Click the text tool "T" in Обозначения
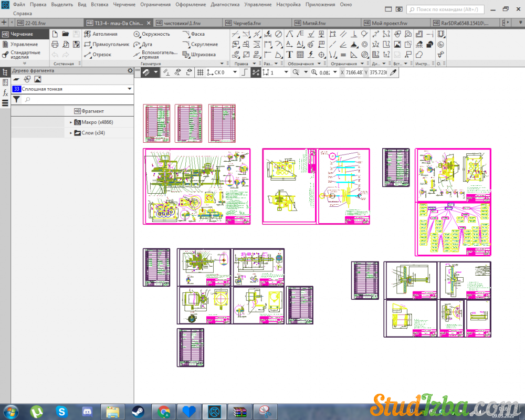This screenshot has width=525, height=420. [x=289, y=55]
